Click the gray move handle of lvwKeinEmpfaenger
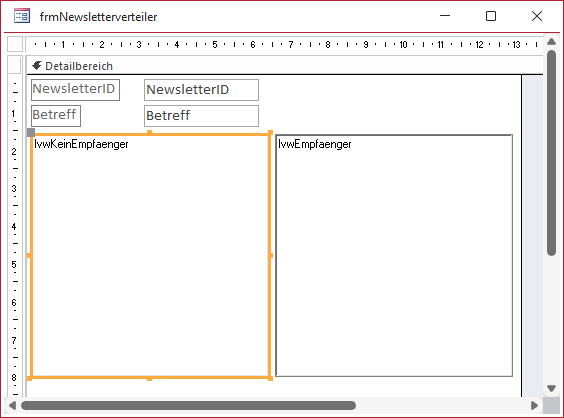Screen dimensions: 564x418 [31, 132]
